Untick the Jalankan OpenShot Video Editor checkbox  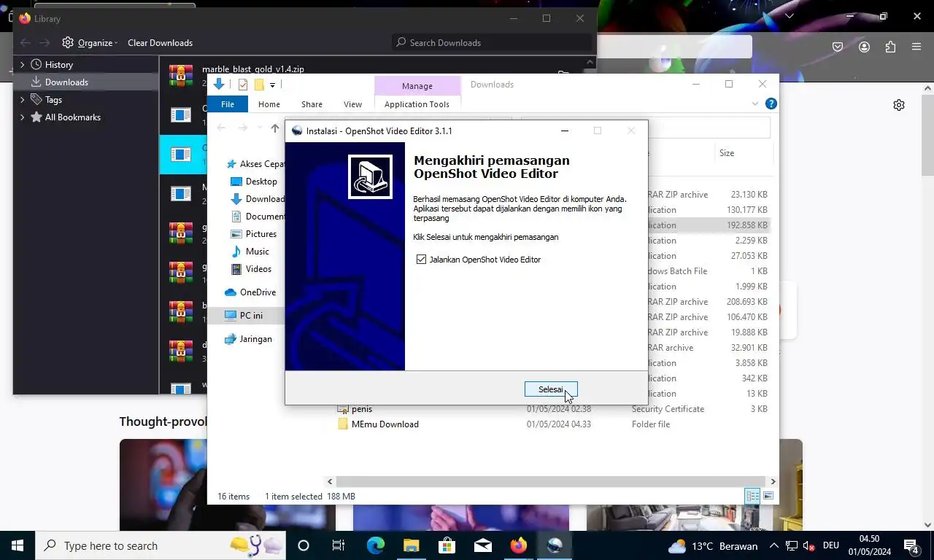pos(421,260)
